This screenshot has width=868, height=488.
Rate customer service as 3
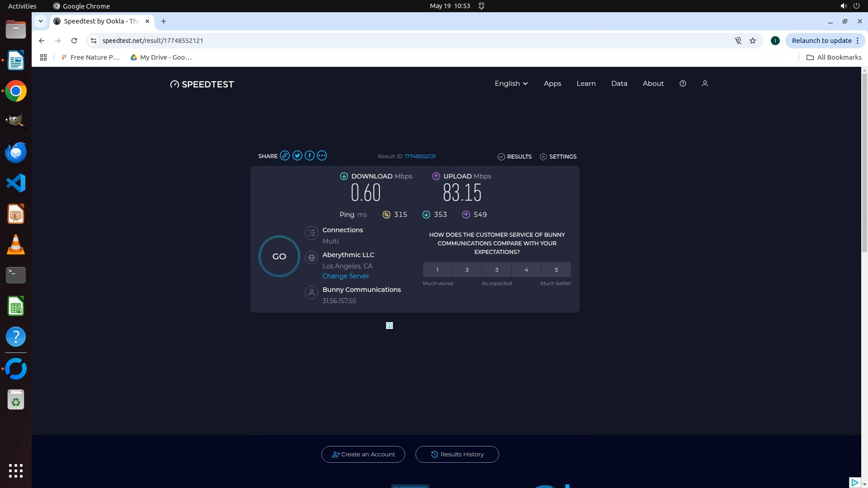coord(496,270)
